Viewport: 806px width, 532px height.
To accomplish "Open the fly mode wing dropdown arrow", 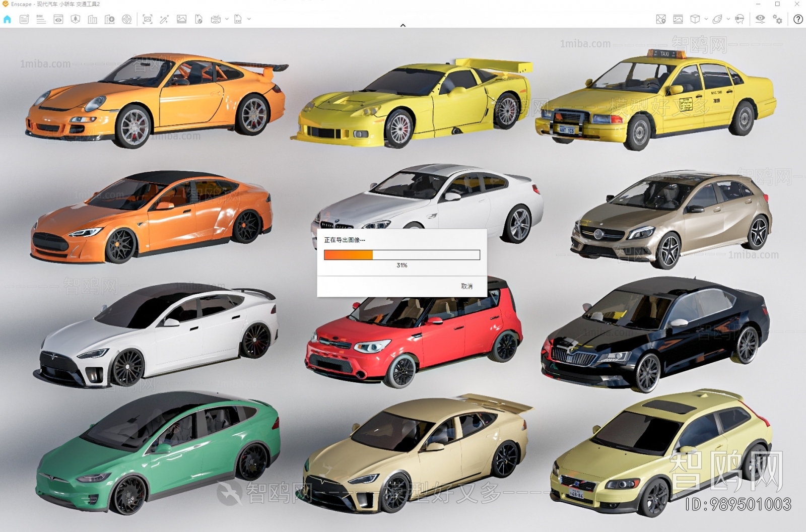I will click(x=728, y=19).
